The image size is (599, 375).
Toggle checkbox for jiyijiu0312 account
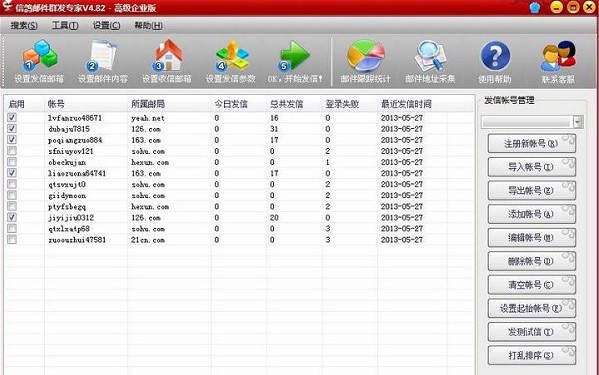pyautogui.click(x=12, y=217)
